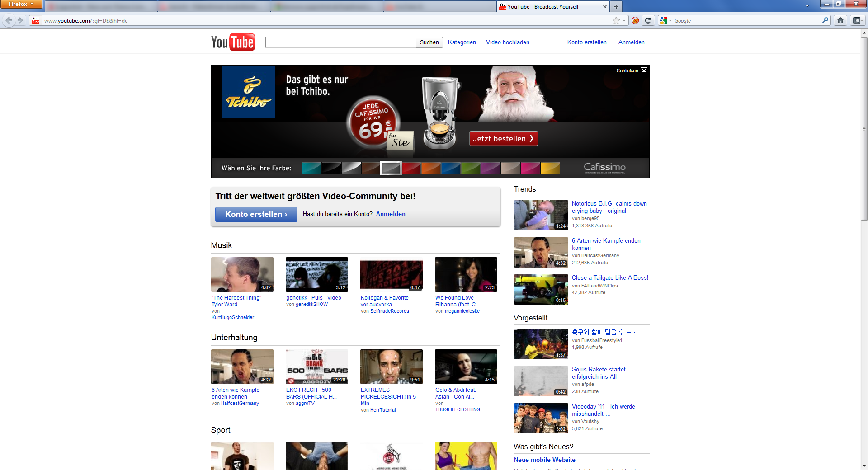Open Kollegah & Favorite video thumbnail
This screenshot has width=868, height=470.
(x=391, y=274)
